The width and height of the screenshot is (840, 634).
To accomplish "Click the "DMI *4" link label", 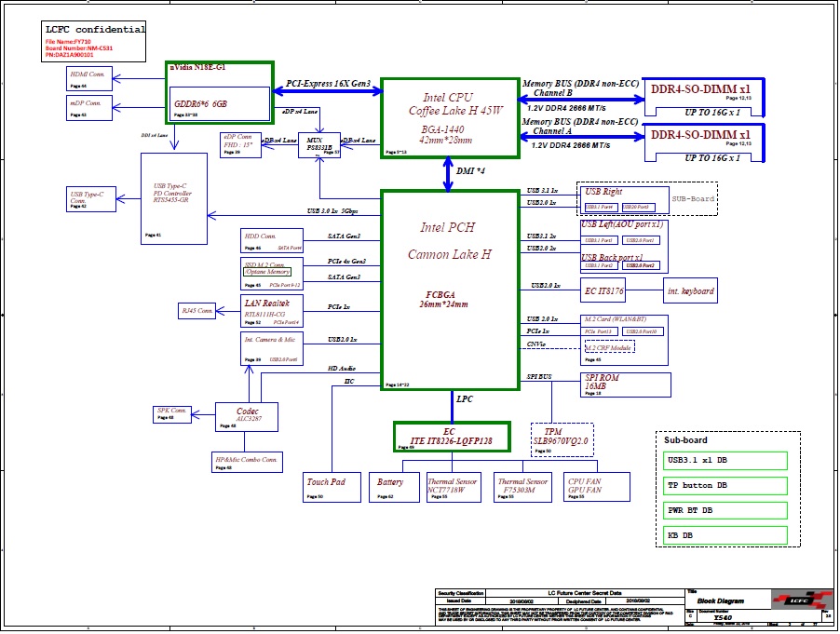I will click(x=470, y=170).
